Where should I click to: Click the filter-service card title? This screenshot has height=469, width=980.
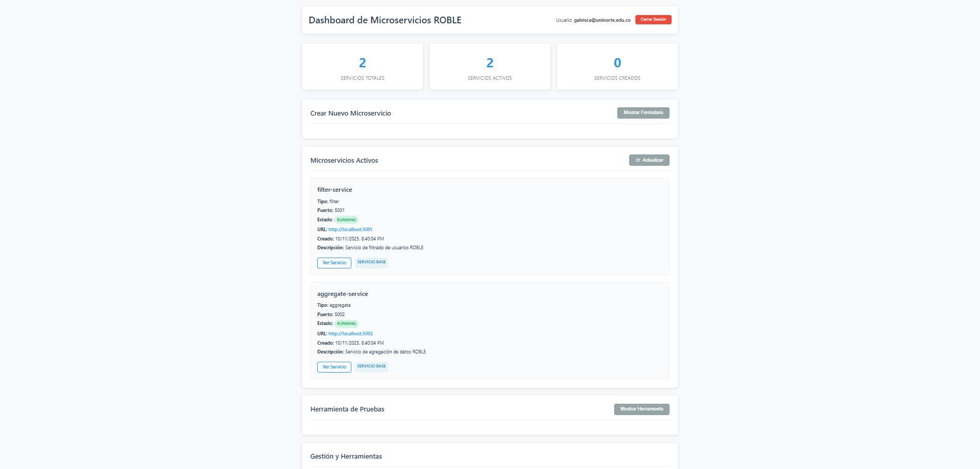click(334, 190)
